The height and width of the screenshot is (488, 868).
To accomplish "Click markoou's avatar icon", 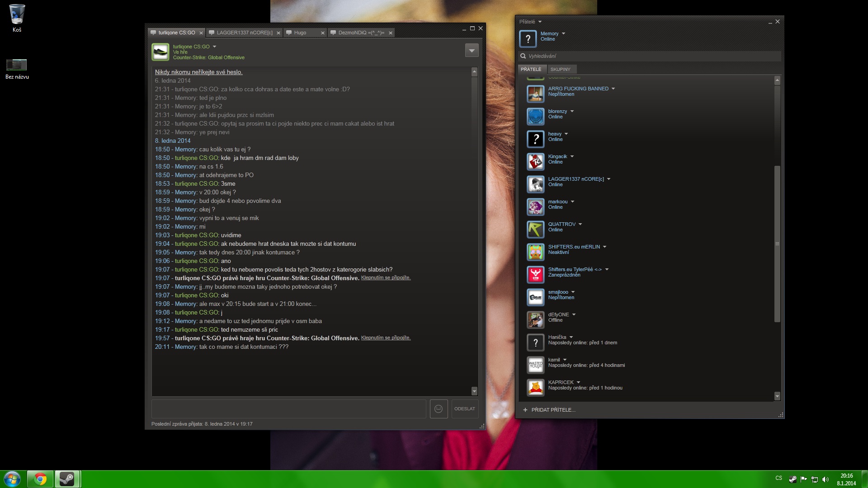I will pos(536,207).
